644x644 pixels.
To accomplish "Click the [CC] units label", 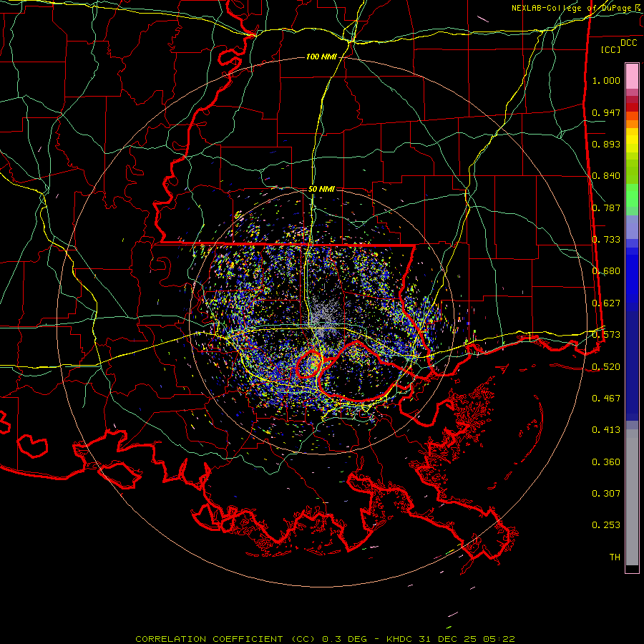I will pos(610,49).
